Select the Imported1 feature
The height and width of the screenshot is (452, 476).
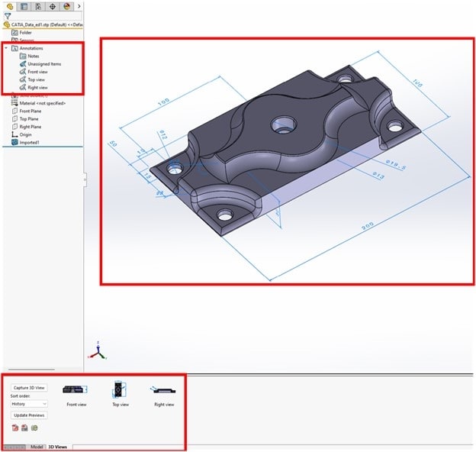click(x=25, y=143)
